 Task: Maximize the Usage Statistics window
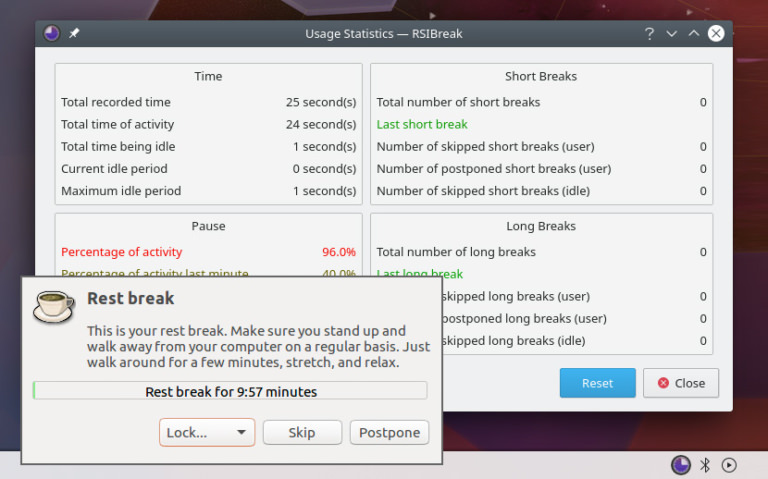click(x=694, y=33)
